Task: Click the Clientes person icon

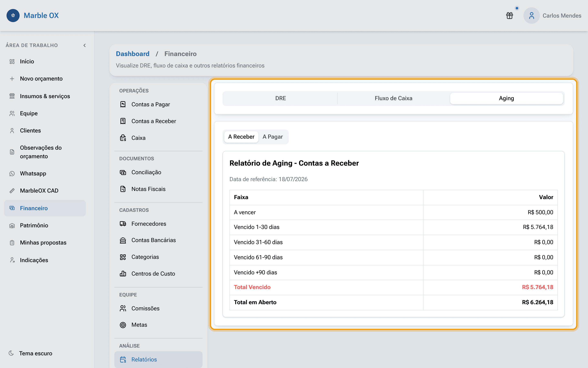Action: click(12, 131)
